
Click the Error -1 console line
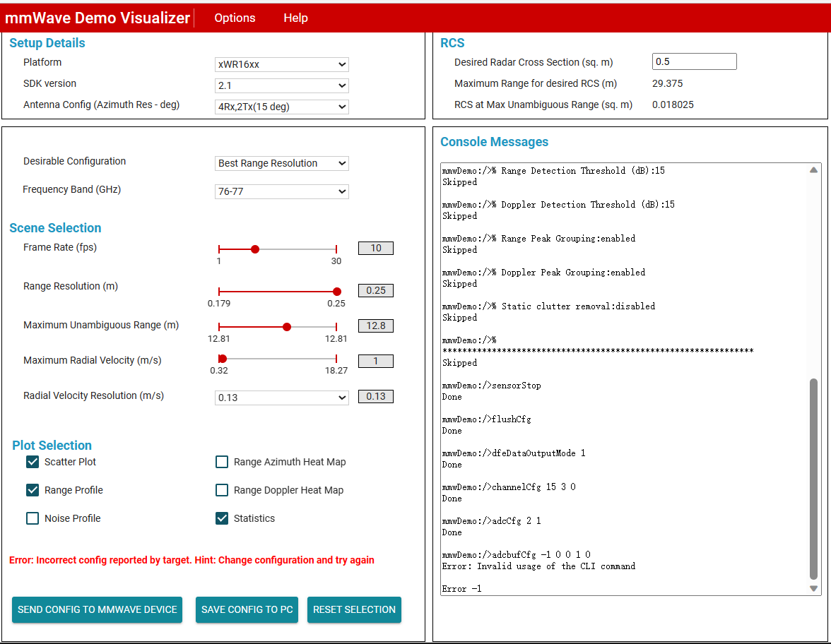461,588
